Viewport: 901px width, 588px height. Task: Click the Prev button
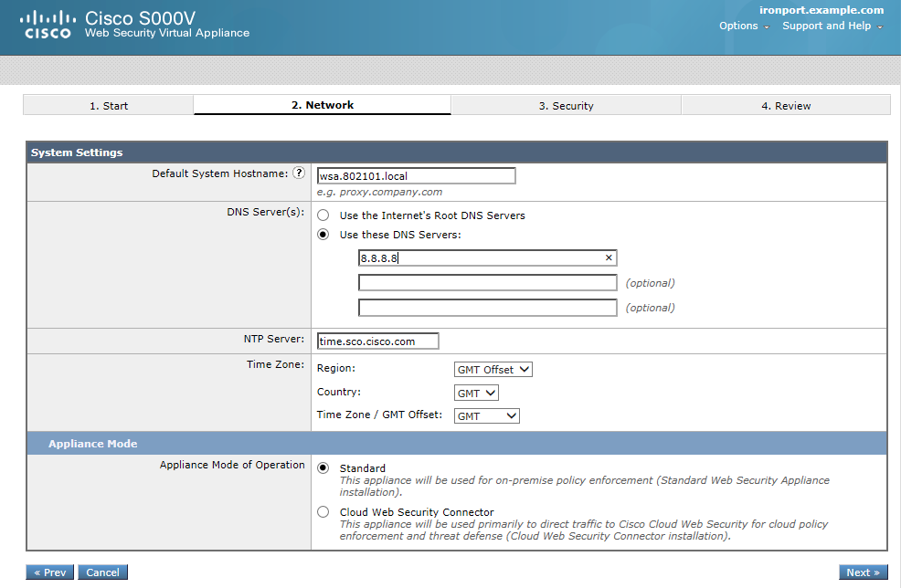tap(49, 572)
